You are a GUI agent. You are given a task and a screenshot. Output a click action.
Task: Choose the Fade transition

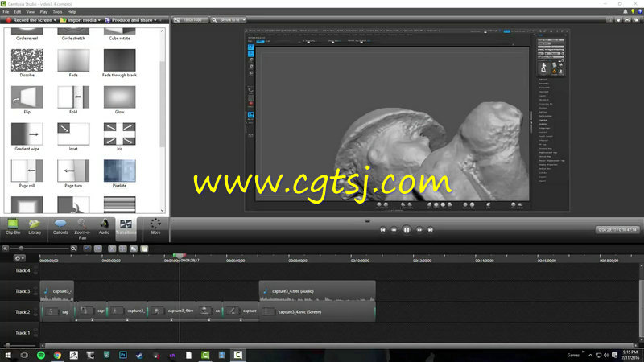(73, 60)
